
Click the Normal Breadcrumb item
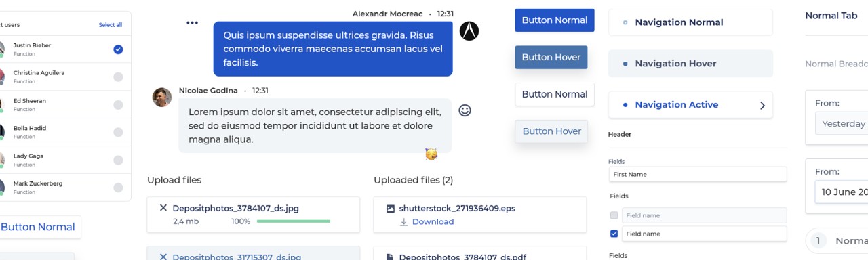[836, 64]
